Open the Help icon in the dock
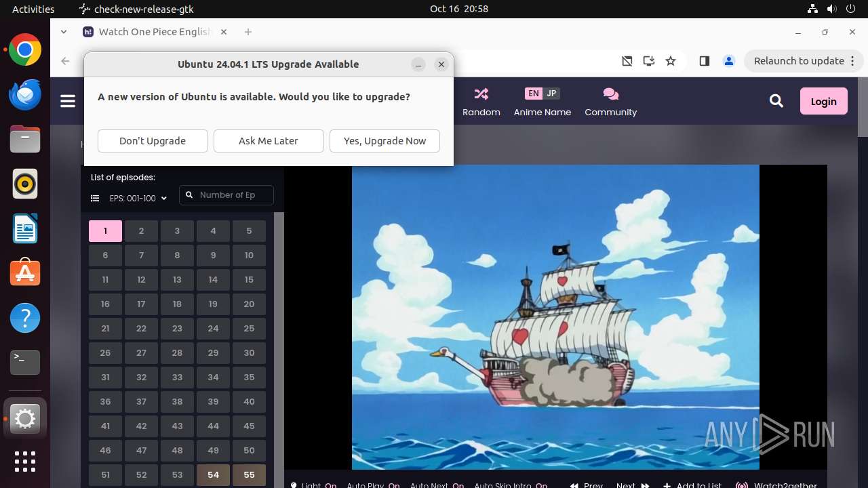The image size is (868, 488). click(25, 318)
